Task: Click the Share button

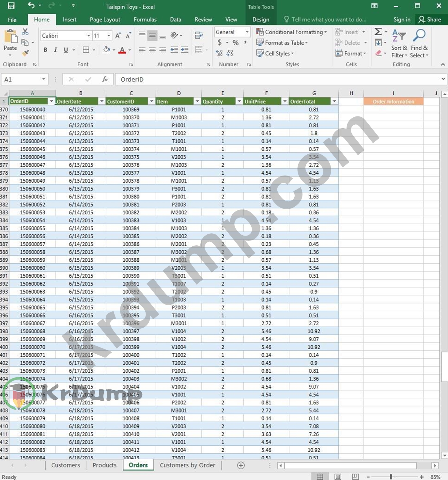Action: click(x=430, y=20)
